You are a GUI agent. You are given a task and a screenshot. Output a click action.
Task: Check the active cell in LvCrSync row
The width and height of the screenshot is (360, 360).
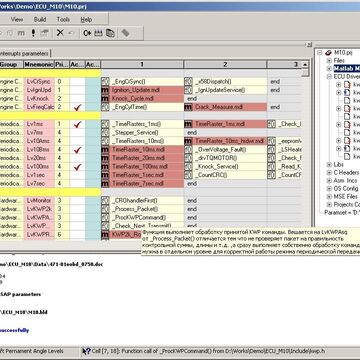pos(77,81)
